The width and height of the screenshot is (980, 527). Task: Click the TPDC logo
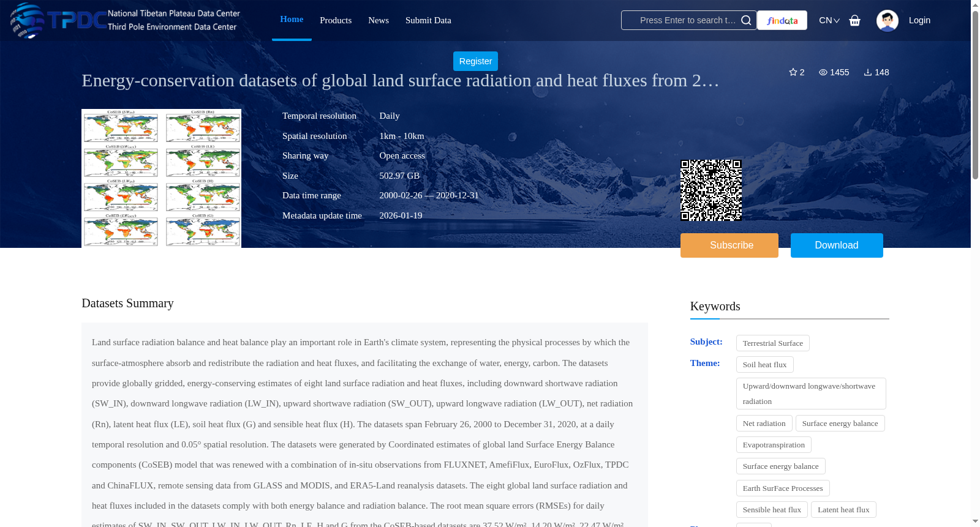(x=125, y=20)
